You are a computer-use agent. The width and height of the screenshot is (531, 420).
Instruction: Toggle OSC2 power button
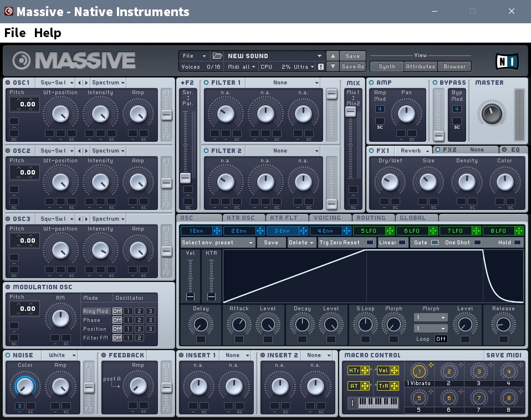coord(8,151)
